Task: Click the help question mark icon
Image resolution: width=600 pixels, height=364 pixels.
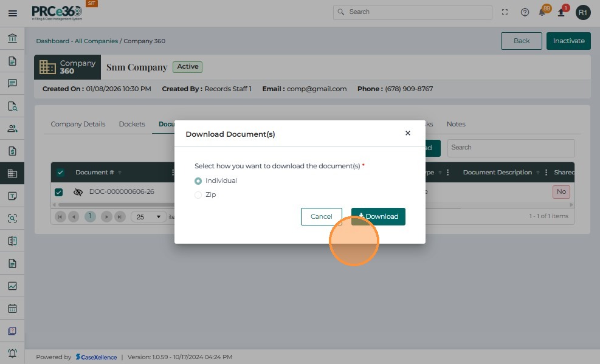Action: click(x=525, y=12)
